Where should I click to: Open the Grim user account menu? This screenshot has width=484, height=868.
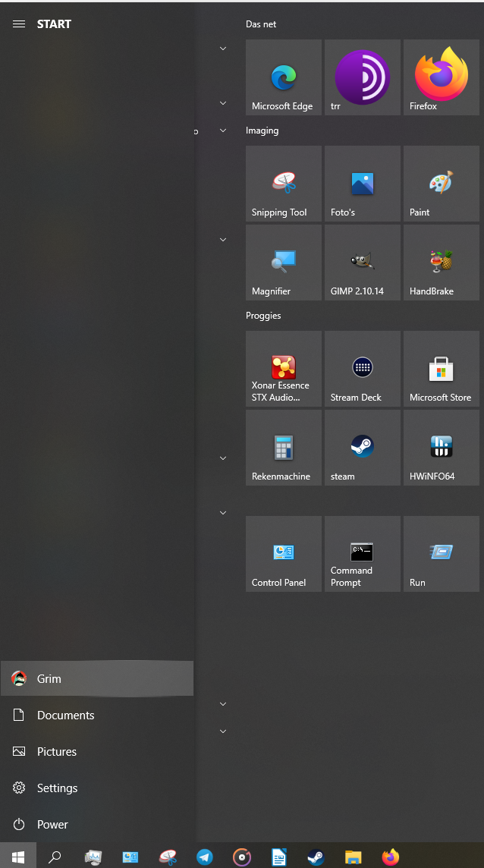(x=97, y=678)
